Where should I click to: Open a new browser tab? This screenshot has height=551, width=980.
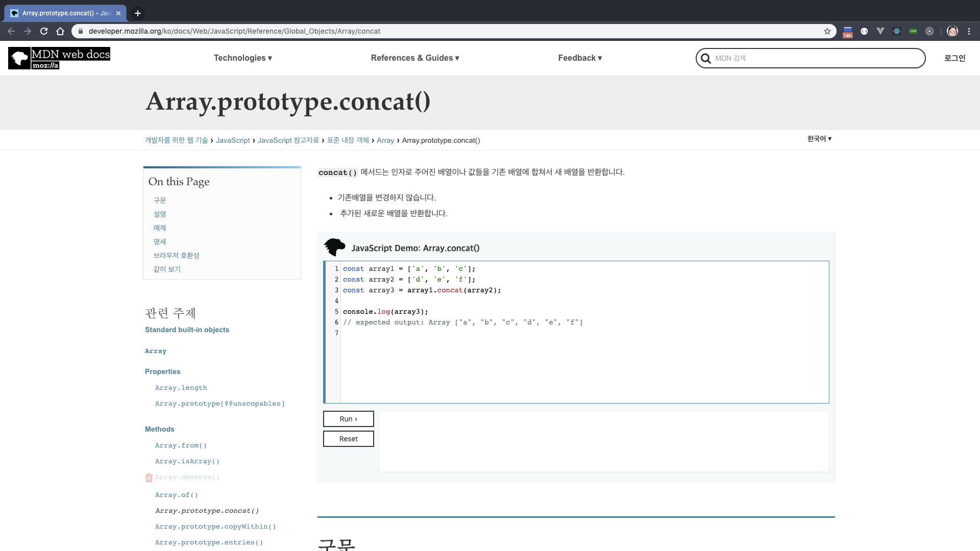(x=138, y=13)
